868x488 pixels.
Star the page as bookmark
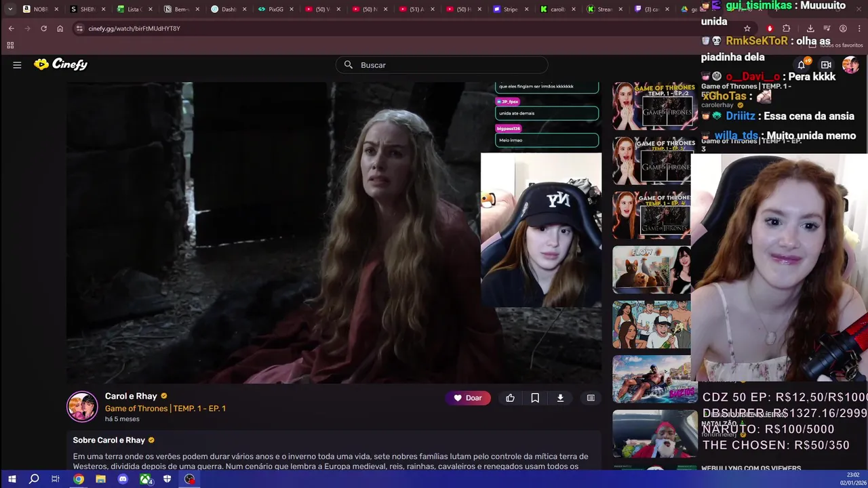click(747, 28)
